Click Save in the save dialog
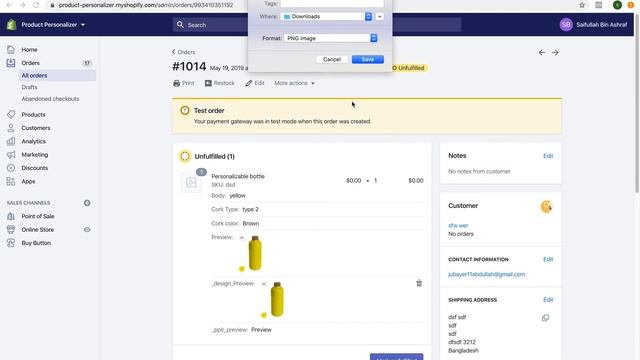640x360 pixels. point(368,59)
